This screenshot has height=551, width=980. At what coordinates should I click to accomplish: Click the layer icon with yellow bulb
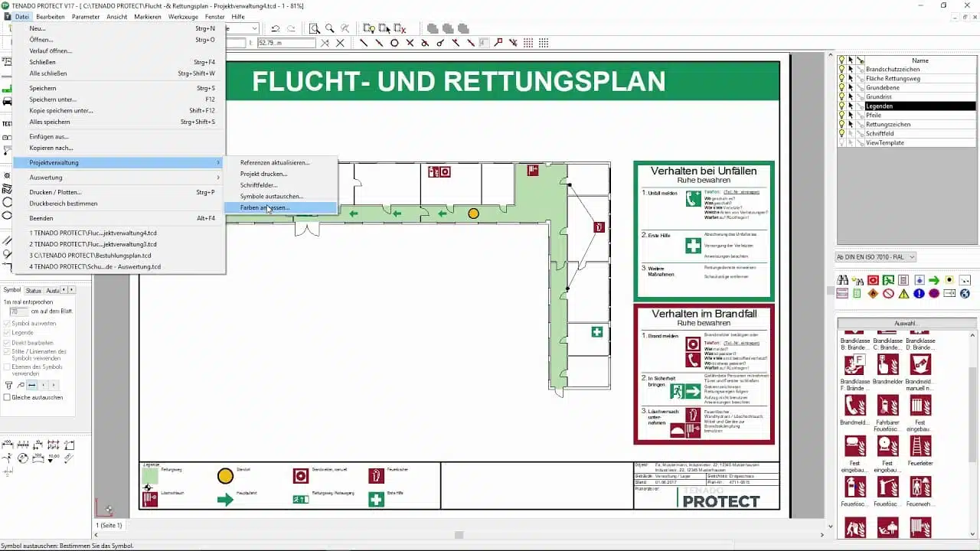coord(368,28)
